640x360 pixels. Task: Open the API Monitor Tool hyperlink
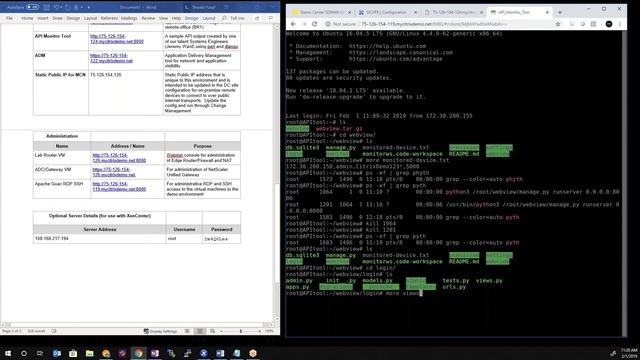pyautogui.click(x=117, y=39)
